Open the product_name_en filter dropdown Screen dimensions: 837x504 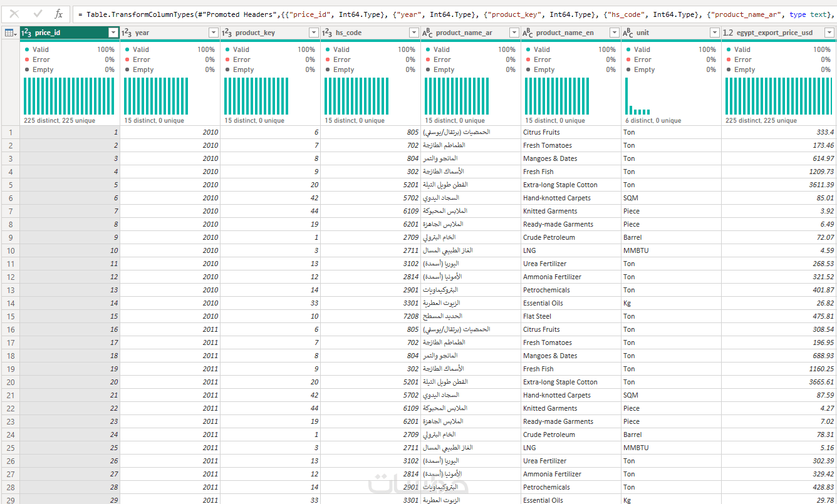615,33
